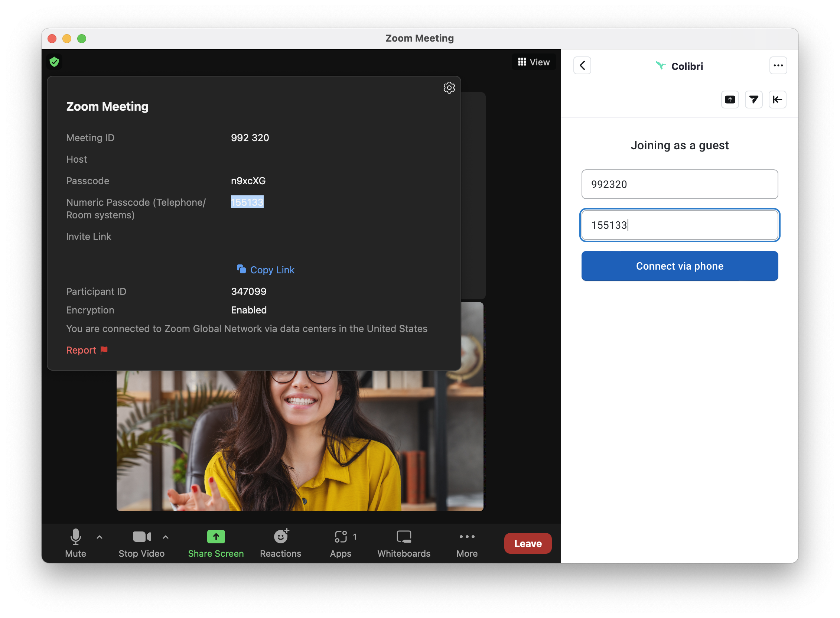840x618 pixels.
Task: Collapse the Colibri side panel
Action: pos(778,100)
